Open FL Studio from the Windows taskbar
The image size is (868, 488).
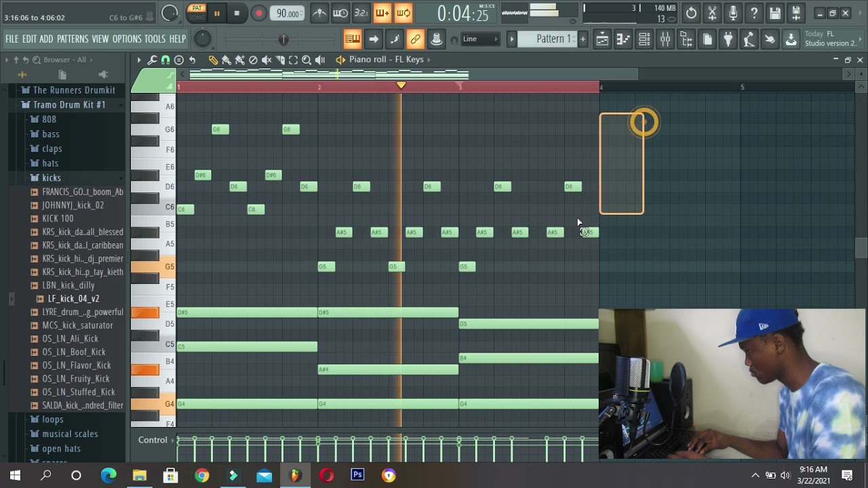pos(295,475)
